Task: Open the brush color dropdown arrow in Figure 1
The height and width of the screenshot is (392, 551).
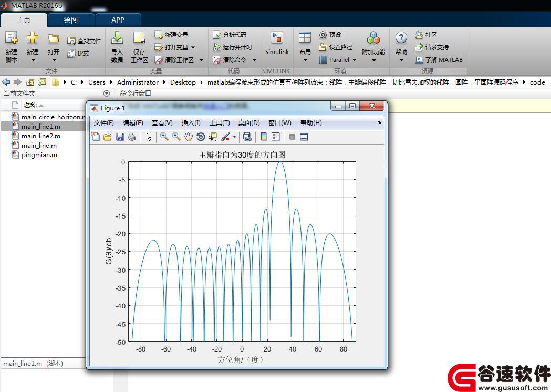Action: (x=234, y=137)
